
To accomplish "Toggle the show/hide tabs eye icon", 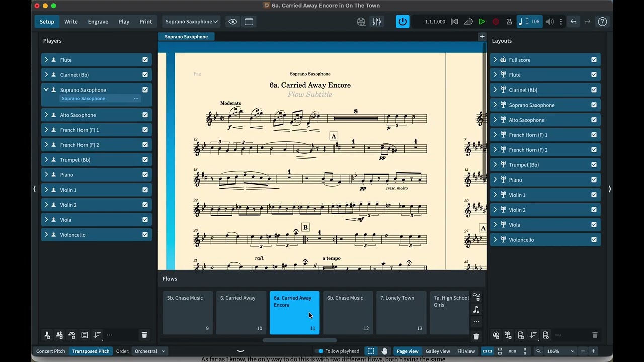I will 232,22.
